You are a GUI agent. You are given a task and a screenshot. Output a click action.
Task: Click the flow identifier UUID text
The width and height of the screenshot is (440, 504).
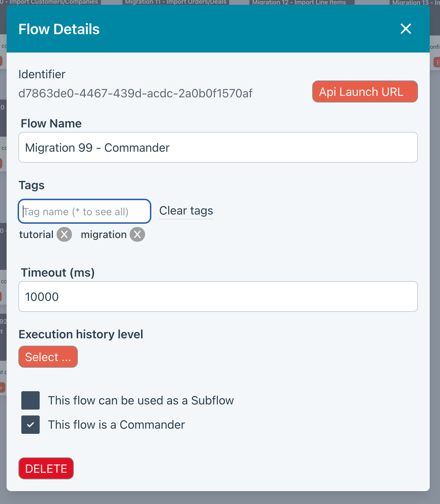tap(135, 93)
